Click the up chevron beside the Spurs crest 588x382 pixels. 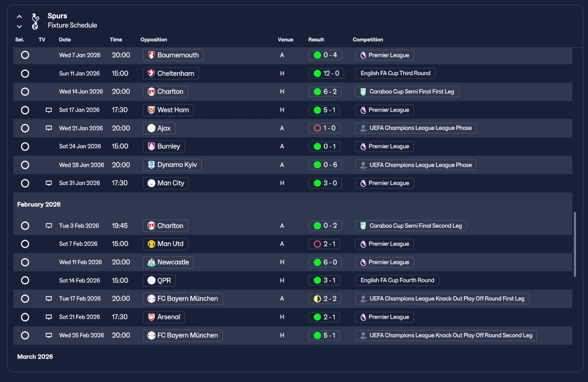pos(19,17)
